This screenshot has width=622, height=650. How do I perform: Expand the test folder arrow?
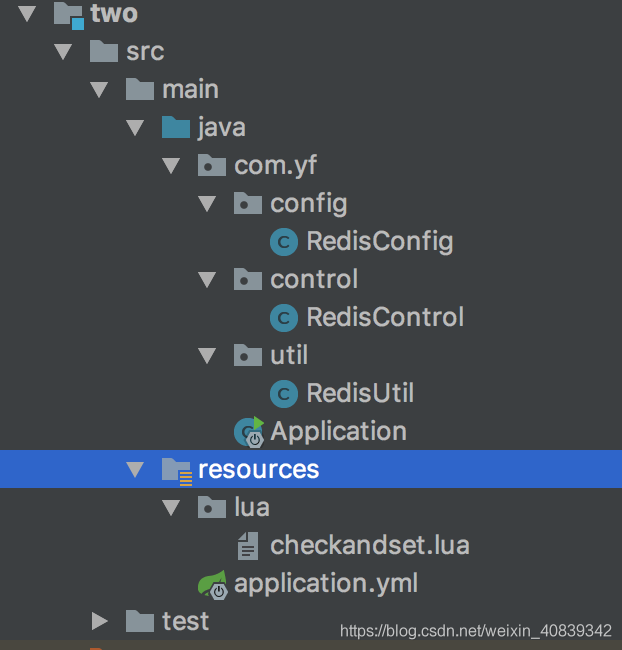99,621
